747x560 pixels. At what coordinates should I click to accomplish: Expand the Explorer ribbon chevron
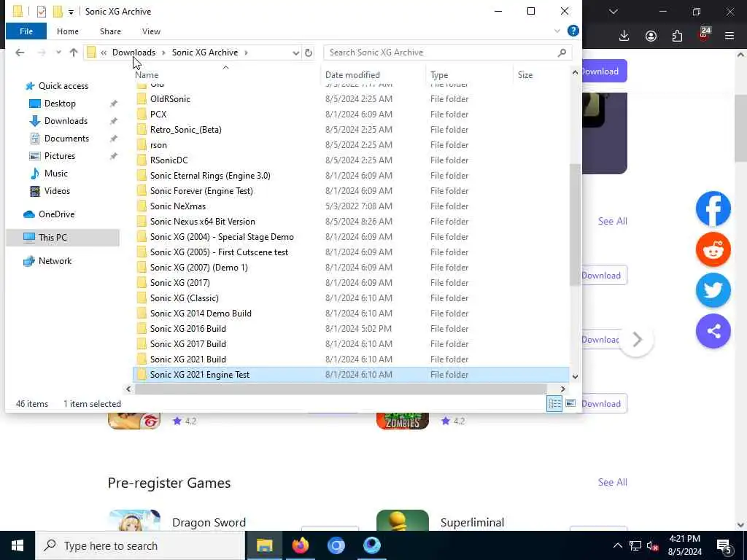click(557, 31)
